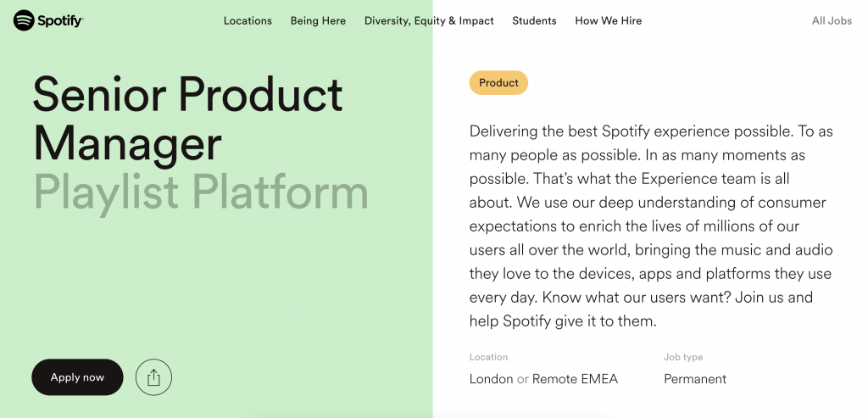Click the Location label above London
Image resolution: width=868 pixels, height=418 pixels.
coord(488,357)
